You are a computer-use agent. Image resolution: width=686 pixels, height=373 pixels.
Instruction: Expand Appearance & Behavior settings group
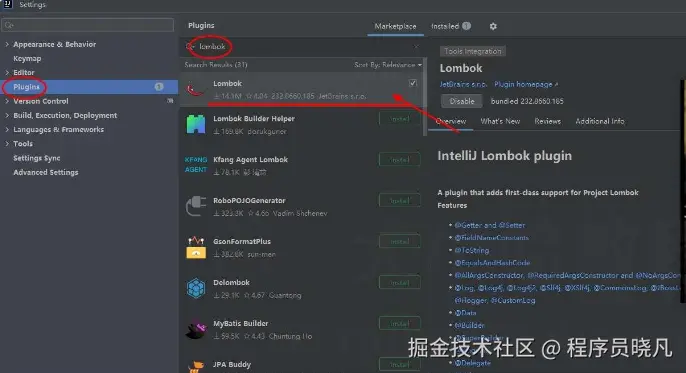7,44
